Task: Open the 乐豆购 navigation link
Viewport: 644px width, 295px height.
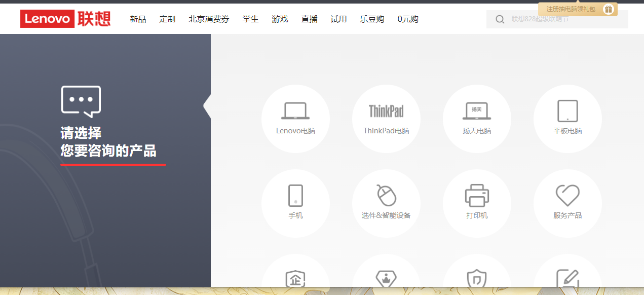Action: [x=372, y=19]
